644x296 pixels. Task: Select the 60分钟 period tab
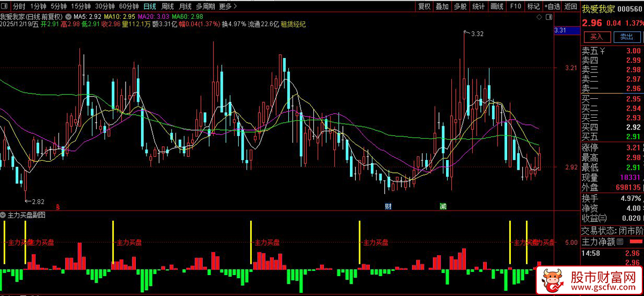(128, 6)
